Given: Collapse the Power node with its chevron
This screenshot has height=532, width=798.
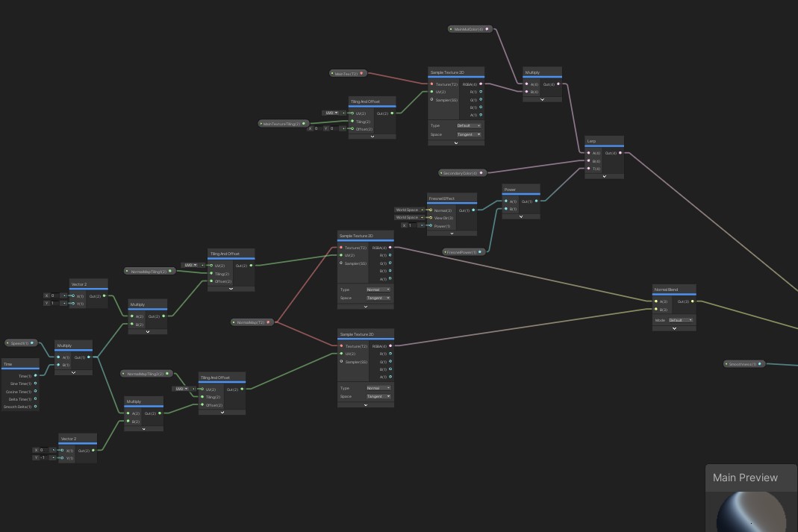Looking at the screenshot, I should [x=520, y=216].
